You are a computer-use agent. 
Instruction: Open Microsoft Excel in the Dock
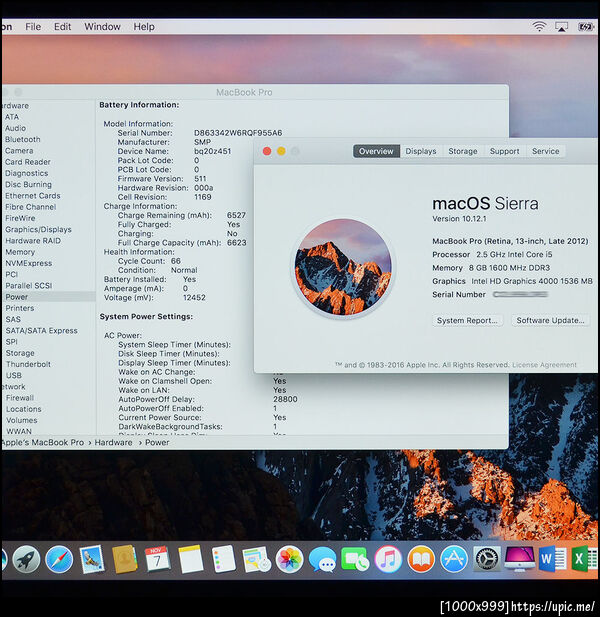pyautogui.click(x=585, y=559)
